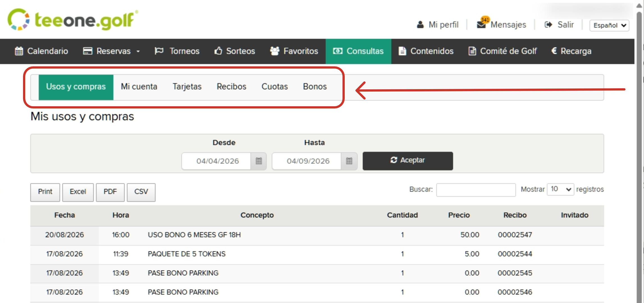Click the 341 unread messages badge
The image size is (644, 303).
[485, 20]
